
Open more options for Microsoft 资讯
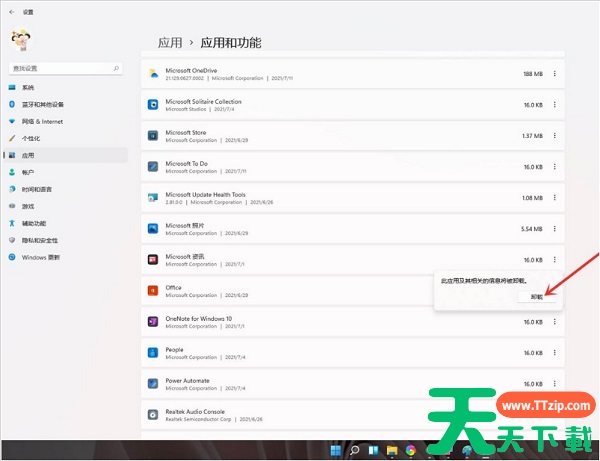(554, 259)
